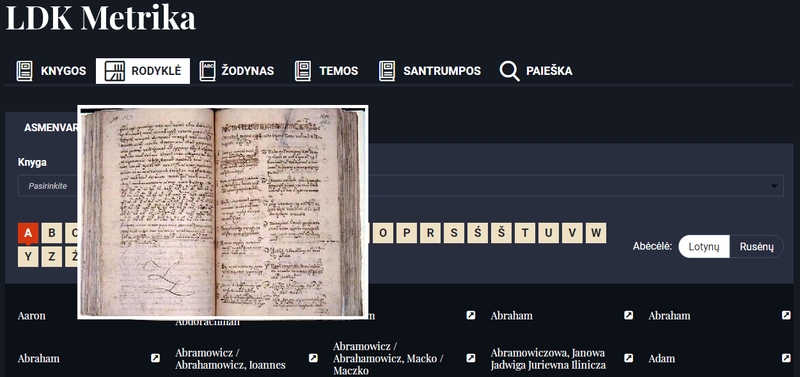
Task: Switch alphabet to Rusėnų
Action: (757, 247)
